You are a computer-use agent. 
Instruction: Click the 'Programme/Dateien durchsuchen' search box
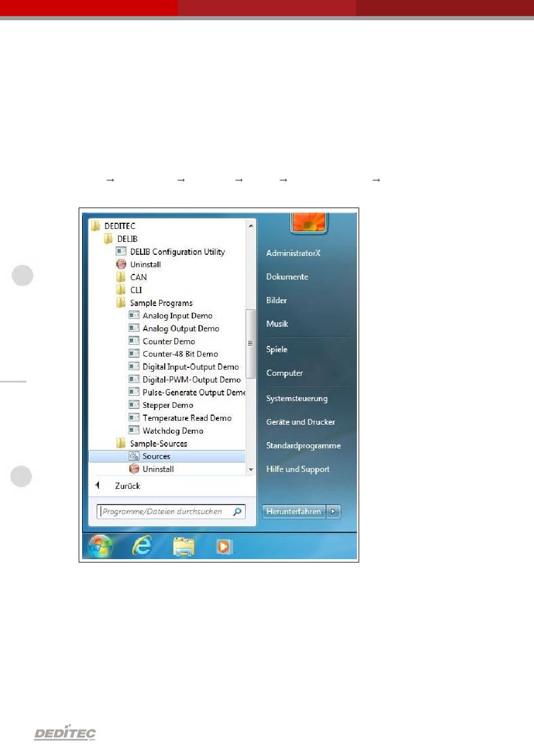171,511
